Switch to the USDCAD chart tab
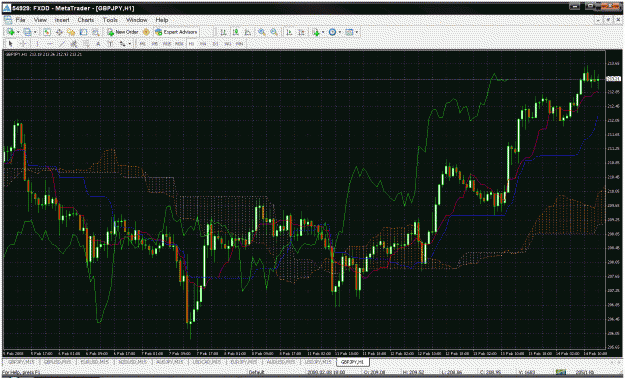This screenshot has height=378, width=625. pos(207,362)
